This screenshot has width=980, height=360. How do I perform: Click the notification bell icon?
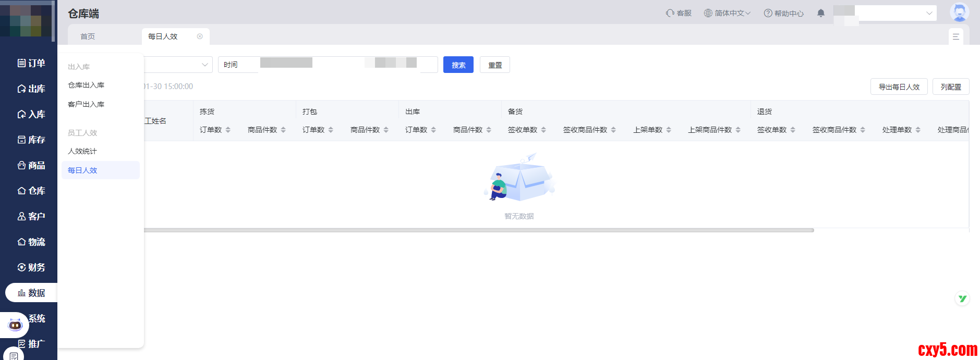820,13
